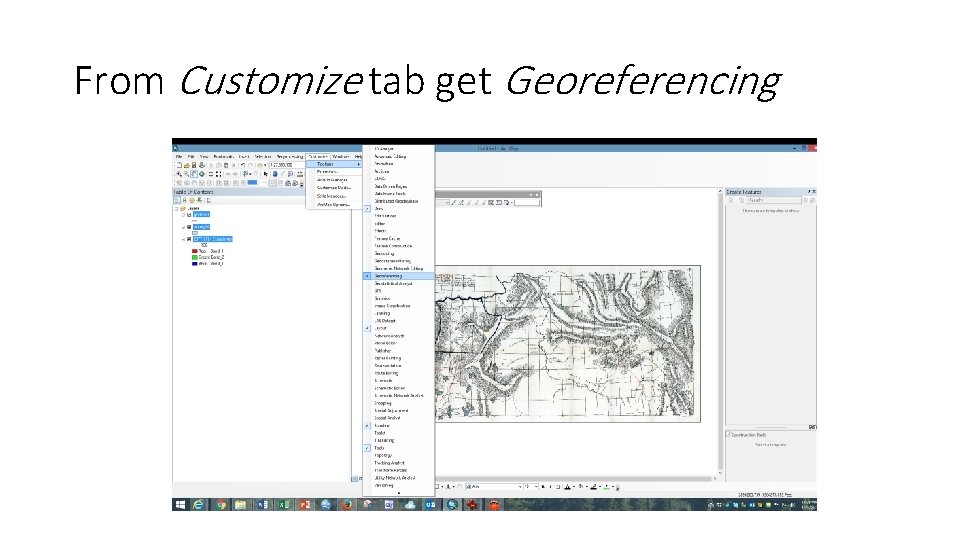
Task: Select the Zoom Out magnifier tool
Action: [186, 174]
